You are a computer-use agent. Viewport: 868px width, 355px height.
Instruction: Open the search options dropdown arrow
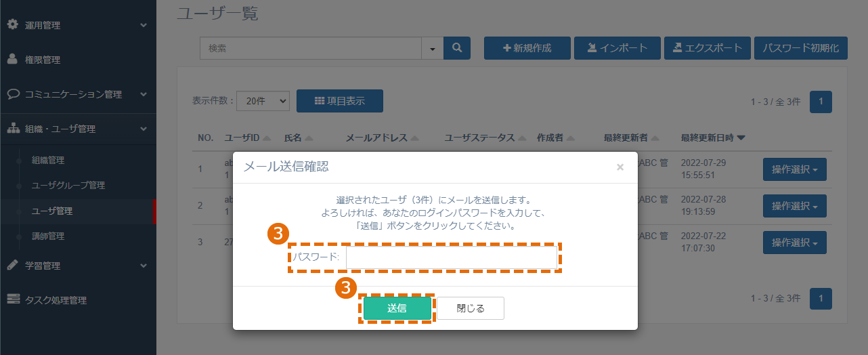432,48
